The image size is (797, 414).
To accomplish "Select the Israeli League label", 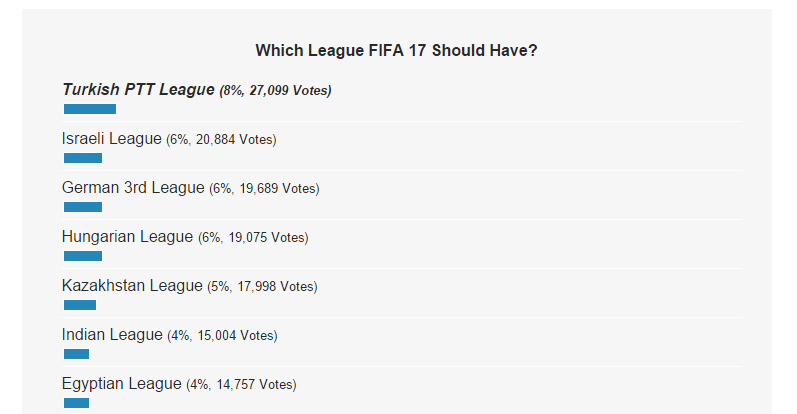I will coord(112,138).
